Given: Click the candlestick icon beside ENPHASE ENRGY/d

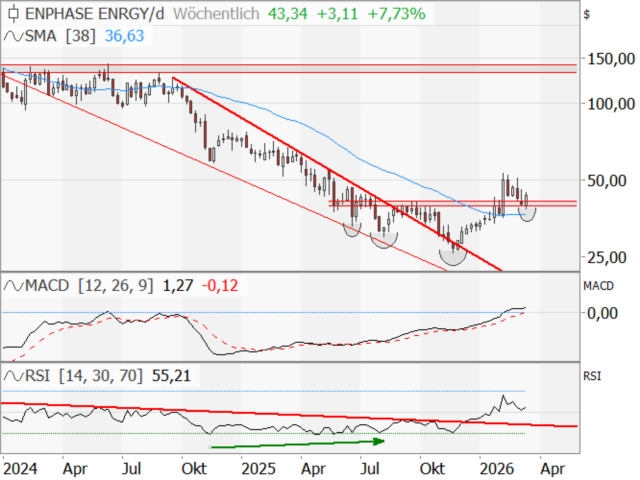Looking at the screenshot, I should (13, 13).
